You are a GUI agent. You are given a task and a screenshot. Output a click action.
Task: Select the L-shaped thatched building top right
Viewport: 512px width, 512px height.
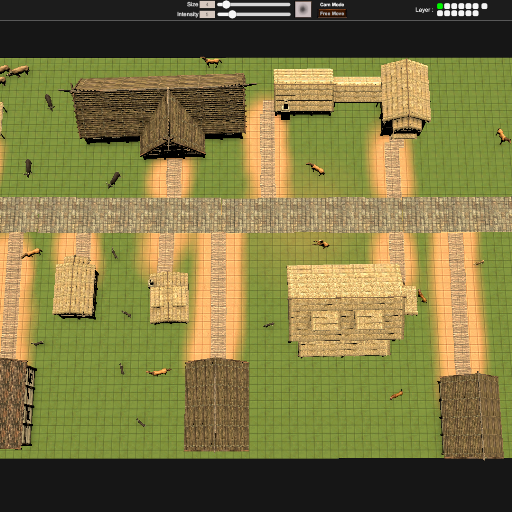[352, 97]
